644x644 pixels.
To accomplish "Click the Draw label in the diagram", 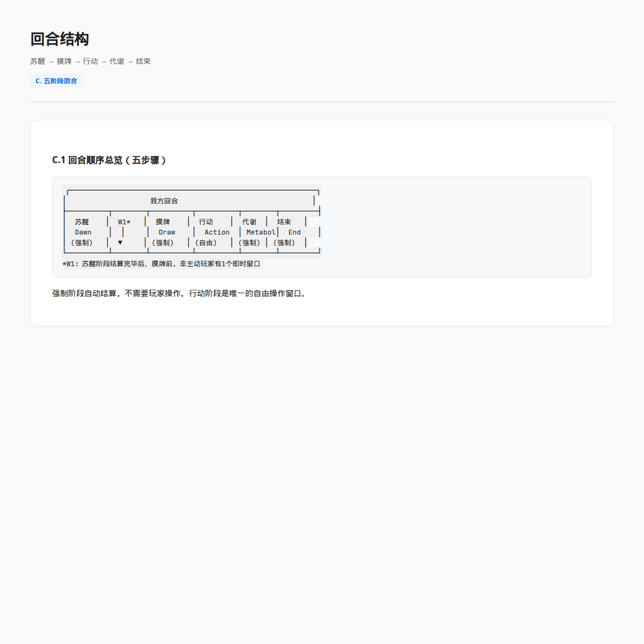I will pyautogui.click(x=167, y=232).
